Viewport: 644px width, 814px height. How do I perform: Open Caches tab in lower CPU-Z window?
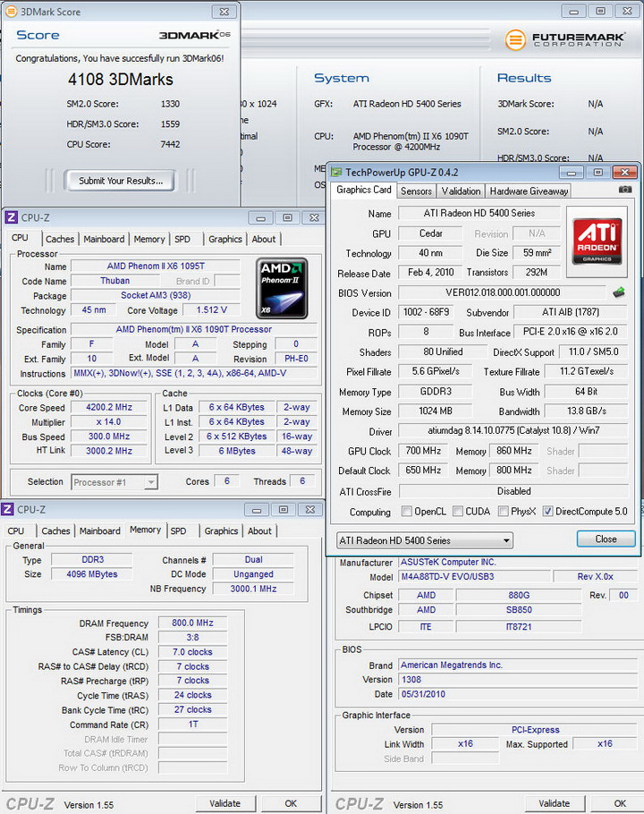click(x=55, y=531)
